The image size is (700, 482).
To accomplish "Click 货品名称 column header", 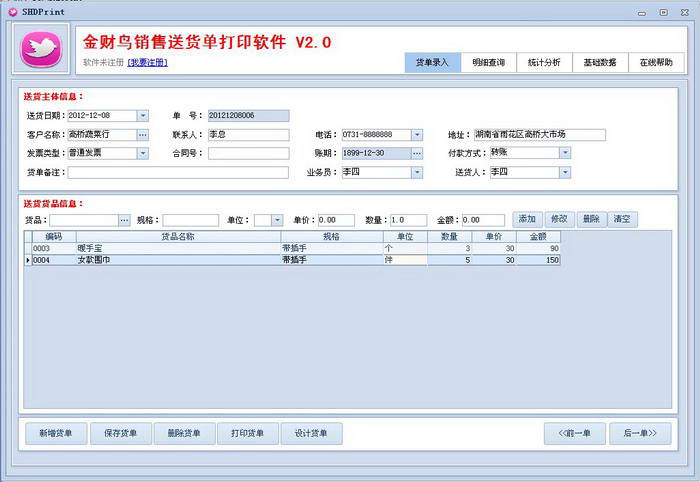I will click(x=178, y=237).
